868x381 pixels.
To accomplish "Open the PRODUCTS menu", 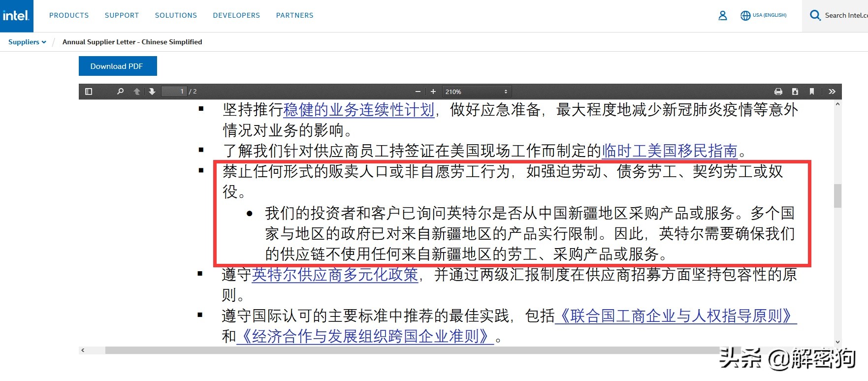I will click(69, 15).
